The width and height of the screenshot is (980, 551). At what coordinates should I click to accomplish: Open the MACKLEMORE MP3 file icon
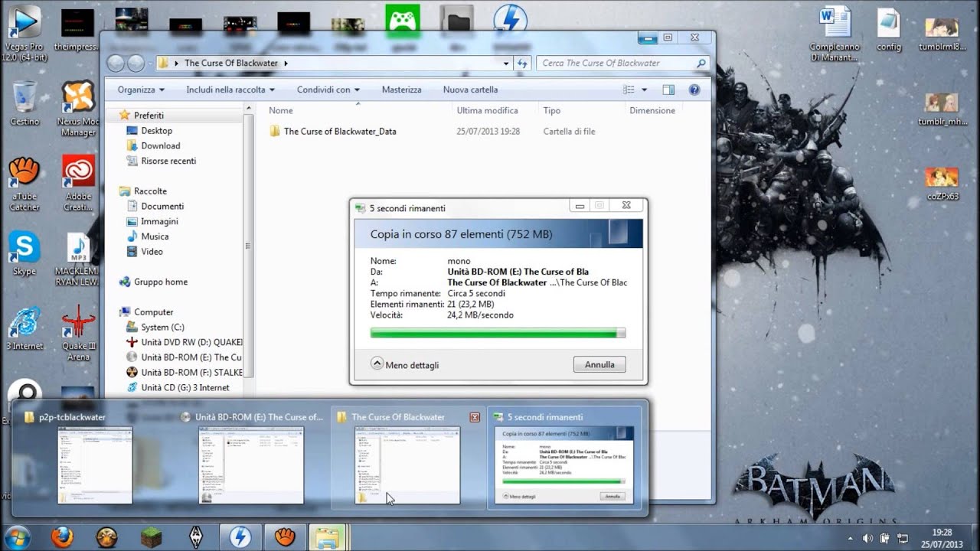coord(78,259)
